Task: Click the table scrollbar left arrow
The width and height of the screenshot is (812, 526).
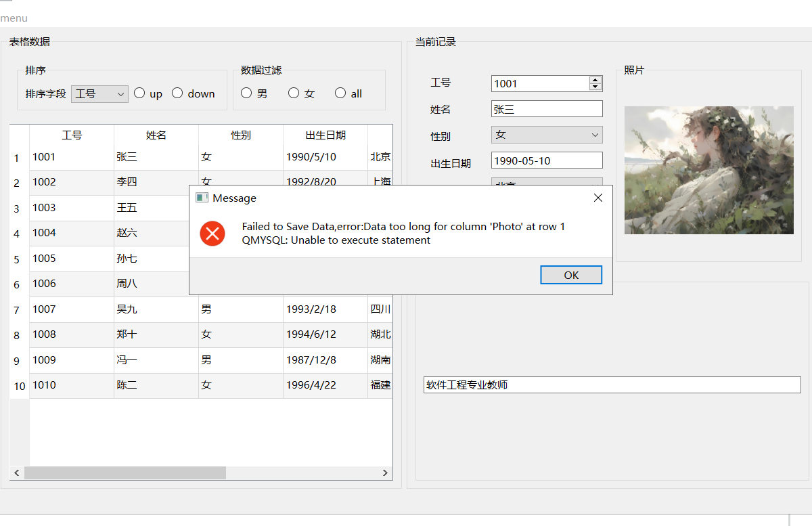Action: [17, 473]
